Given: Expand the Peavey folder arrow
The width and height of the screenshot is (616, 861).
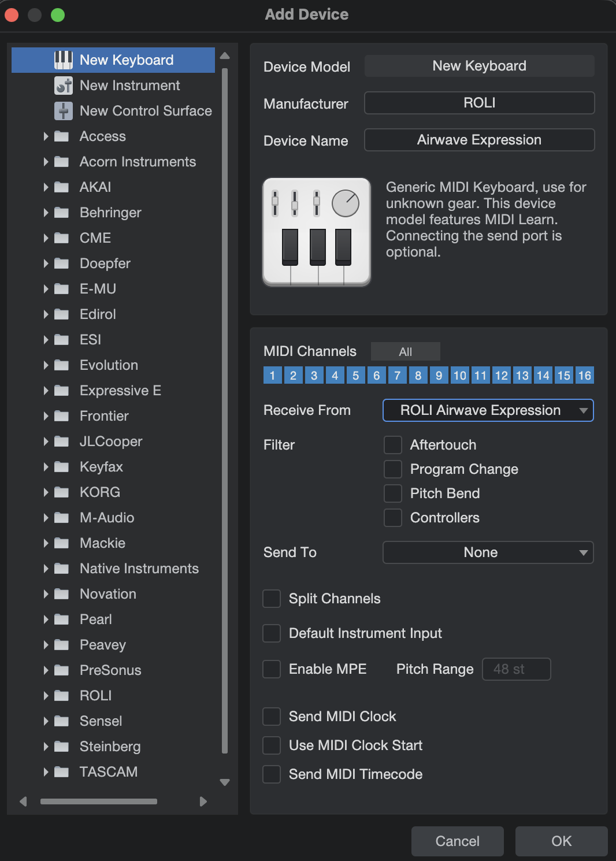Looking at the screenshot, I should point(46,645).
